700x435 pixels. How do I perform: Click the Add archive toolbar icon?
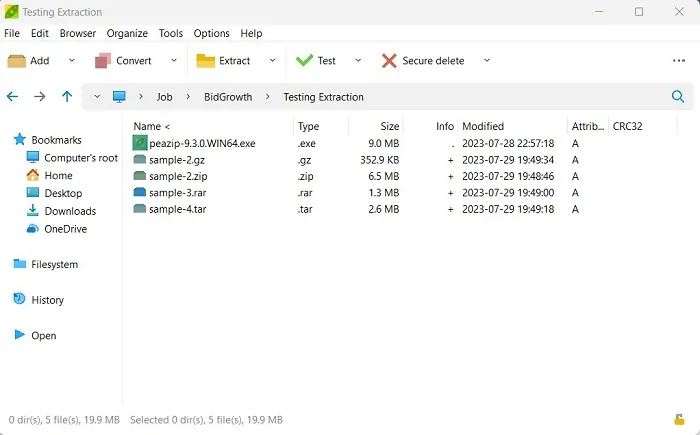pos(17,61)
